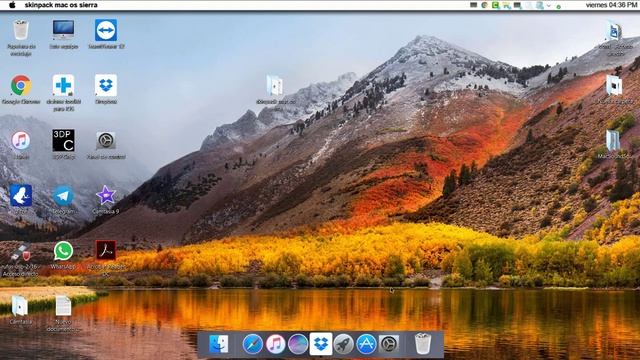This screenshot has width=640, height=360.
Task: Open Panel de control desktop shortcut
Action: point(106,140)
